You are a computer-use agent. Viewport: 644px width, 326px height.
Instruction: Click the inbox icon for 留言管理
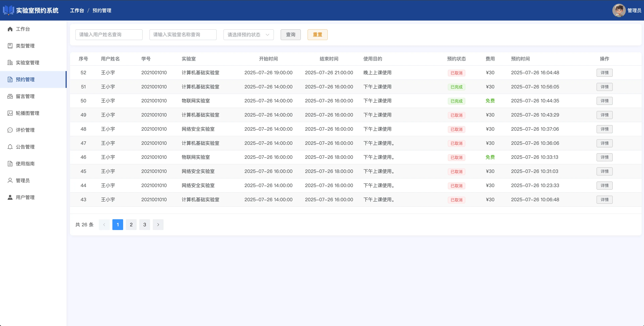coord(10,96)
